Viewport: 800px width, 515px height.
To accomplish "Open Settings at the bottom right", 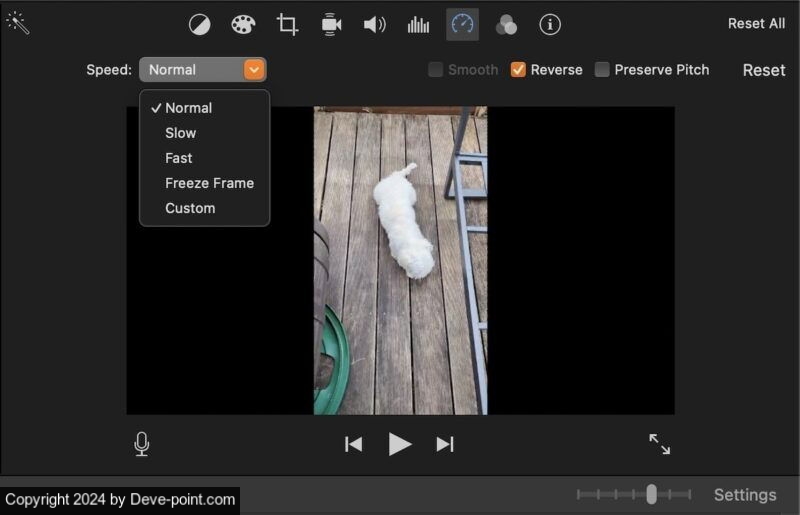I will (744, 495).
